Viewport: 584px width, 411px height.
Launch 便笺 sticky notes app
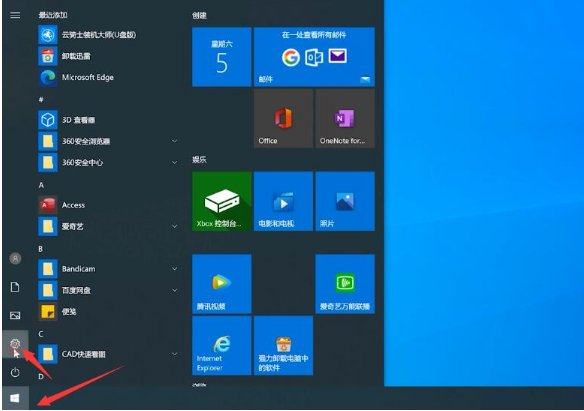tap(109, 312)
